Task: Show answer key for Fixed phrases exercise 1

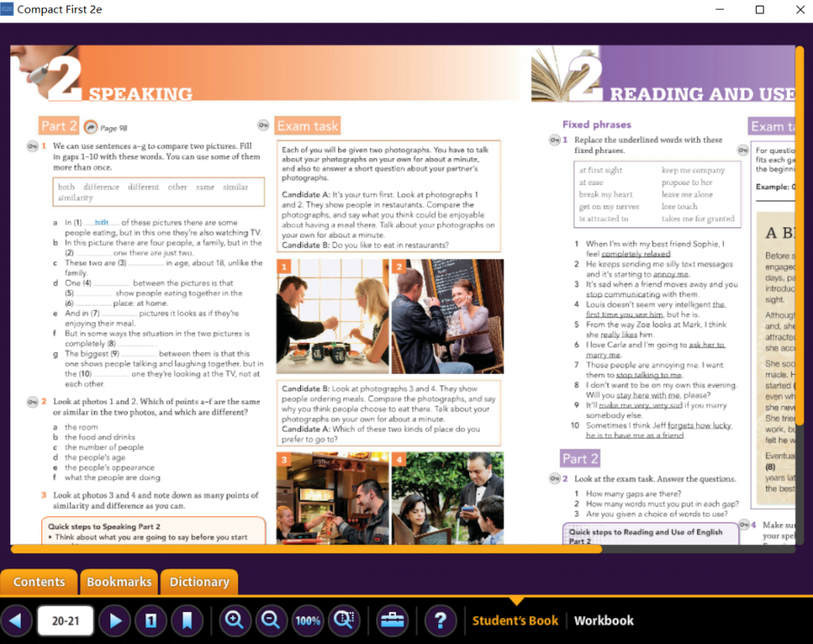Action: [554, 141]
